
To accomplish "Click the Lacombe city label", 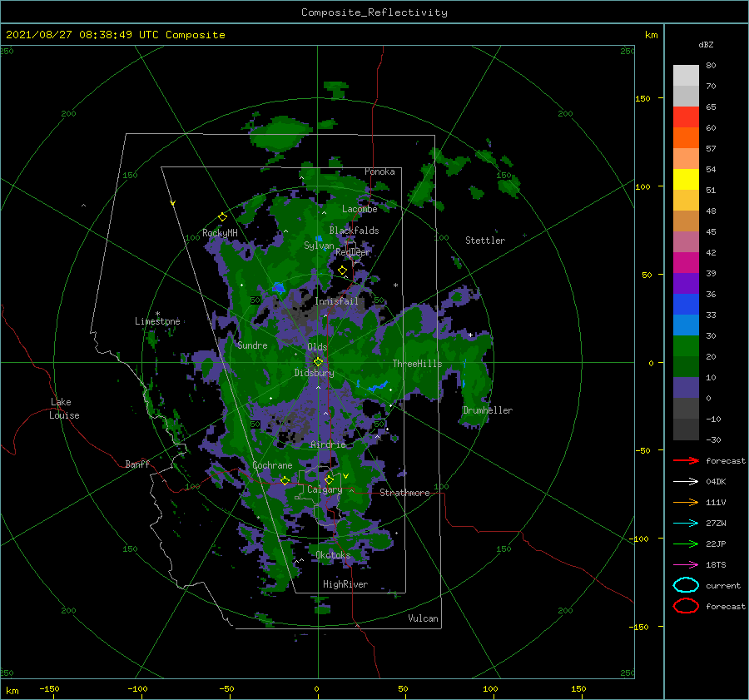I will click(360, 209).
